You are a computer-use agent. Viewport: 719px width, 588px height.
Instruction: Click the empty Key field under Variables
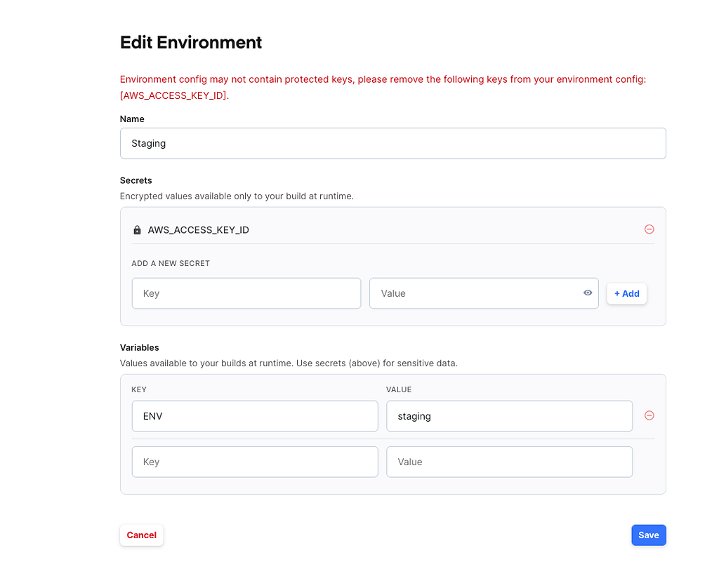254,462
